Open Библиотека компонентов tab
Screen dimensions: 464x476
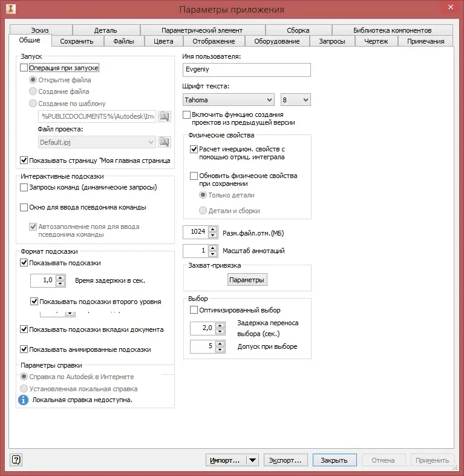tap(393, 30)
